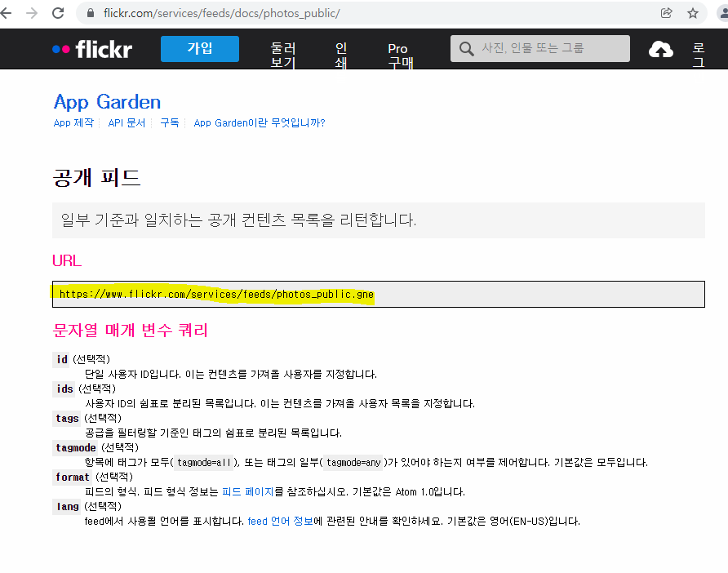
Task: Click the 문자열 매개 변수 쿼리 heading
Action: (x=131, y=330)
